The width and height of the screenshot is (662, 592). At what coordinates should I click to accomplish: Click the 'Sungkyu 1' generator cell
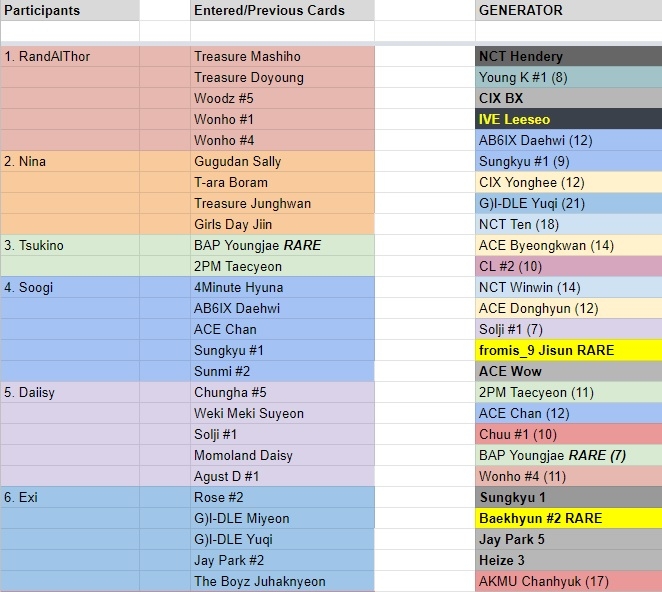[568, 497]
